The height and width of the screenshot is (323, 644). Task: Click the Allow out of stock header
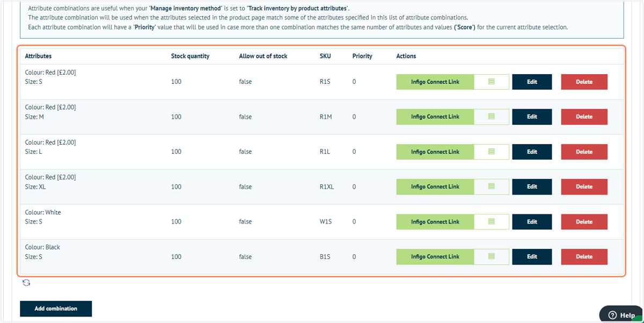click(x=263, y=56)
